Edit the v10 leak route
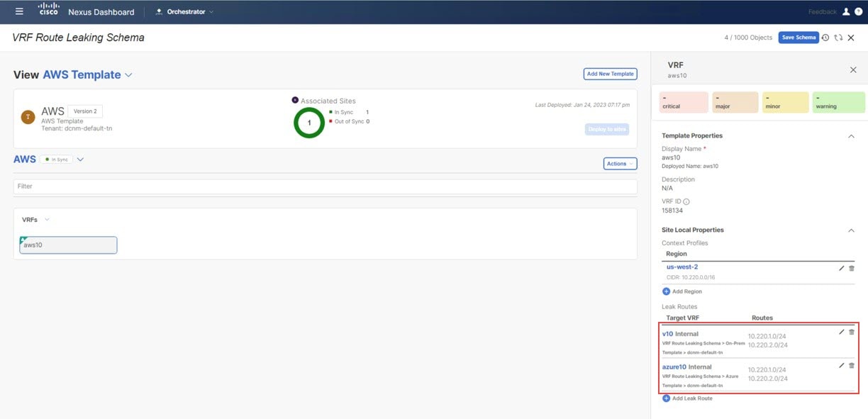 click(841, 332)
